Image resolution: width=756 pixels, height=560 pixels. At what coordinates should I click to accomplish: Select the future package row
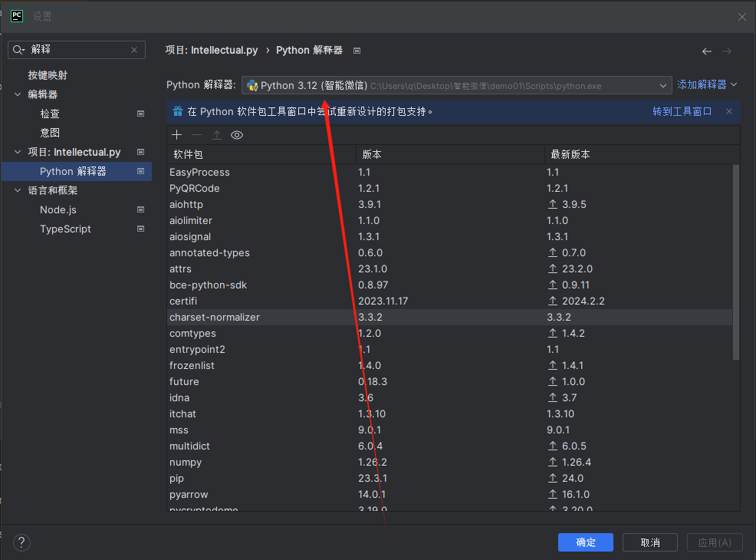450,381
